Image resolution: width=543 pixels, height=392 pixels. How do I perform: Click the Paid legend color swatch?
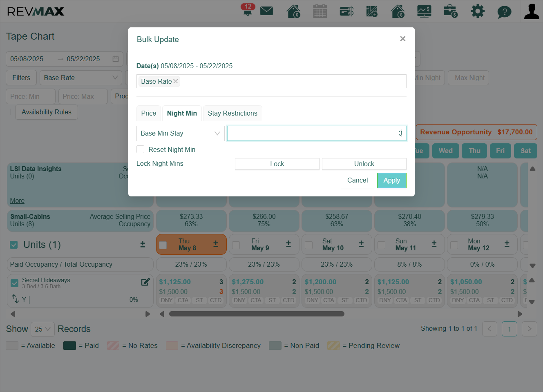click(x=69, y=346)
